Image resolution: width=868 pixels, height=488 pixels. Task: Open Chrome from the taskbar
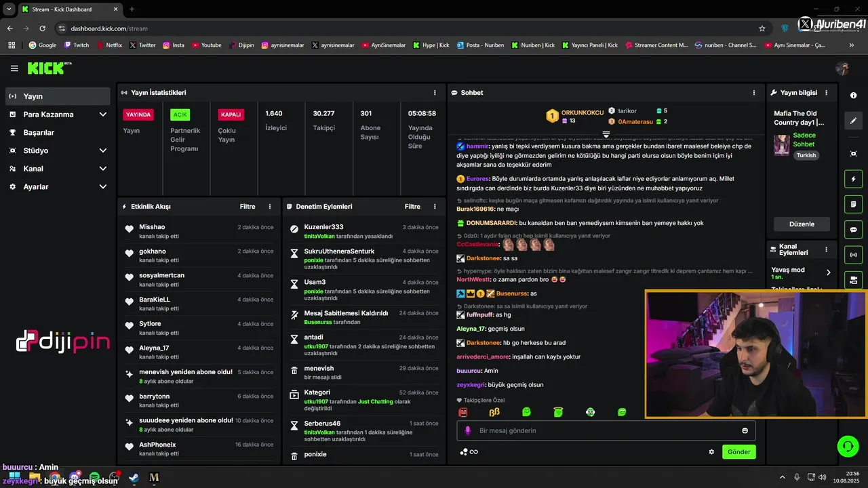tap(54, 478)
